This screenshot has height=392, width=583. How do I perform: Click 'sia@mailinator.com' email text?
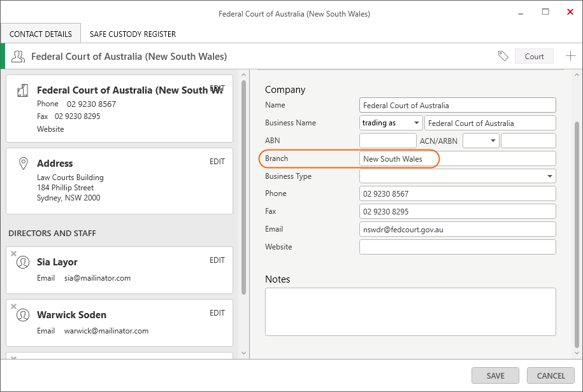tap(97, 278)
